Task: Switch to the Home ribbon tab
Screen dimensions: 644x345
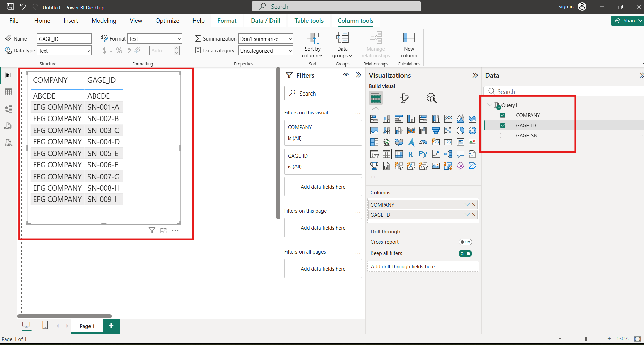Action: (42, 21)
